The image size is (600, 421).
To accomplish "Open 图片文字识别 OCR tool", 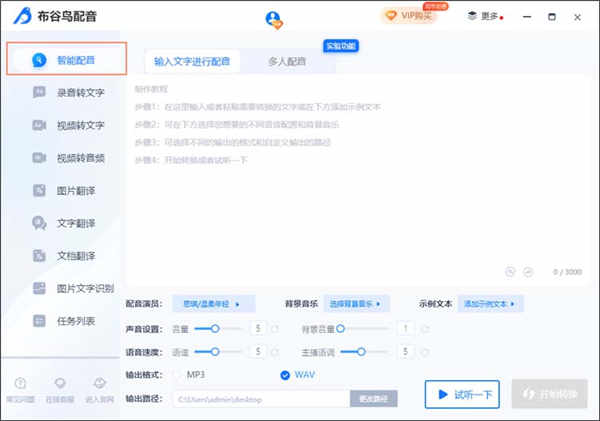I will 73,288.
